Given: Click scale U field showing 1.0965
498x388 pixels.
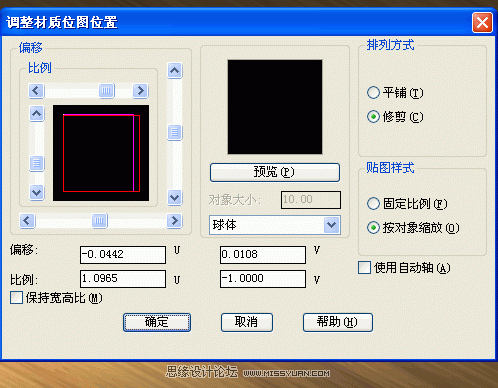Looking at the screenshot, I should (123, 279).
